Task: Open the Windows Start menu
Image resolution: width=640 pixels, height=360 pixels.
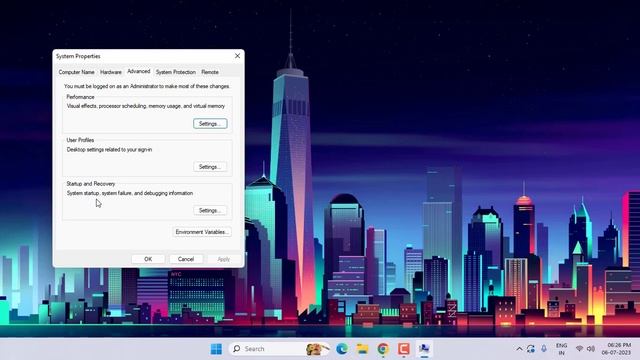Action: tap(216, 349)
